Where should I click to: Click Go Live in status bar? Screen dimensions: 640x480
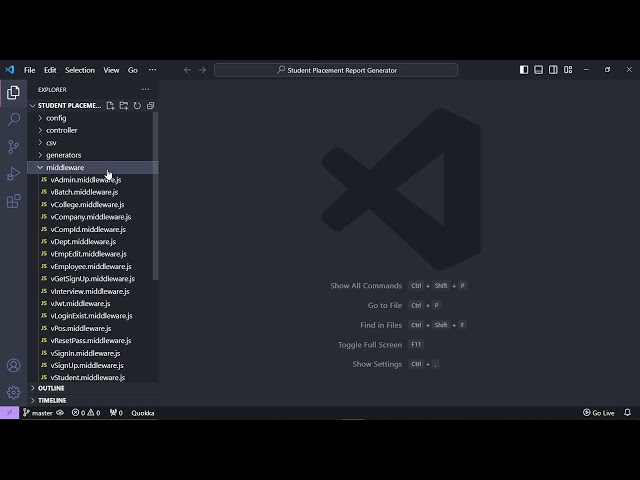click(599, 413)
